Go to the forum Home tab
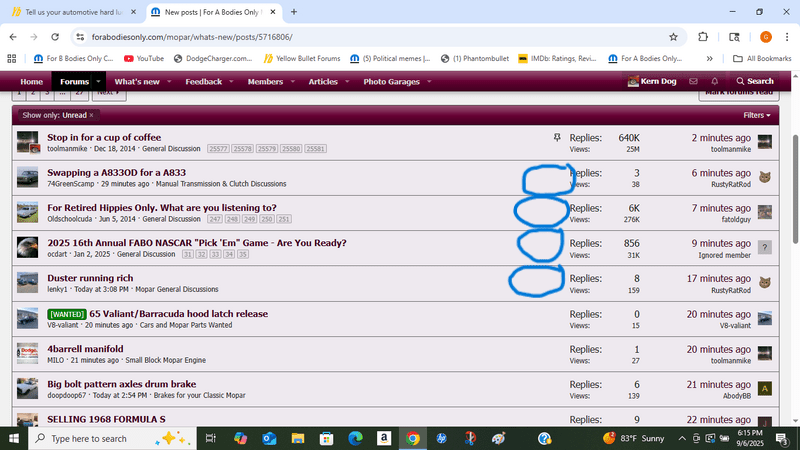 click(32, 82)
